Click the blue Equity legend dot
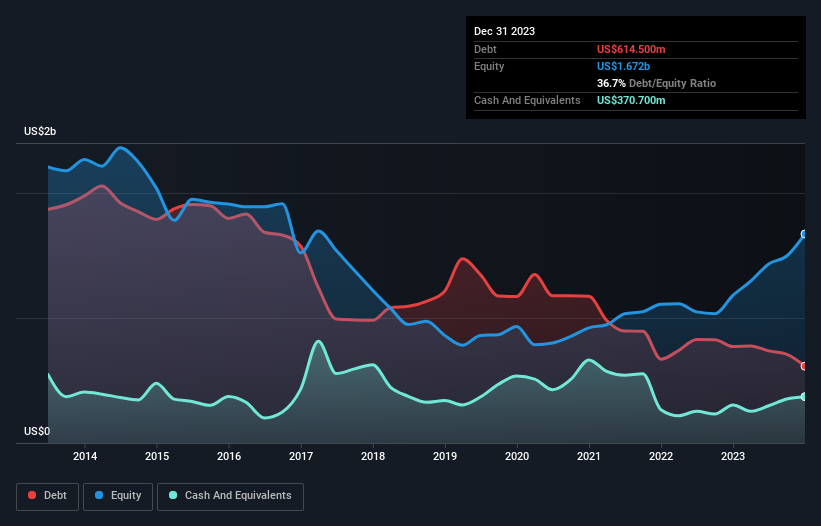Image resolution: width=821 pixels, height=526 pixels. point(98,495)
